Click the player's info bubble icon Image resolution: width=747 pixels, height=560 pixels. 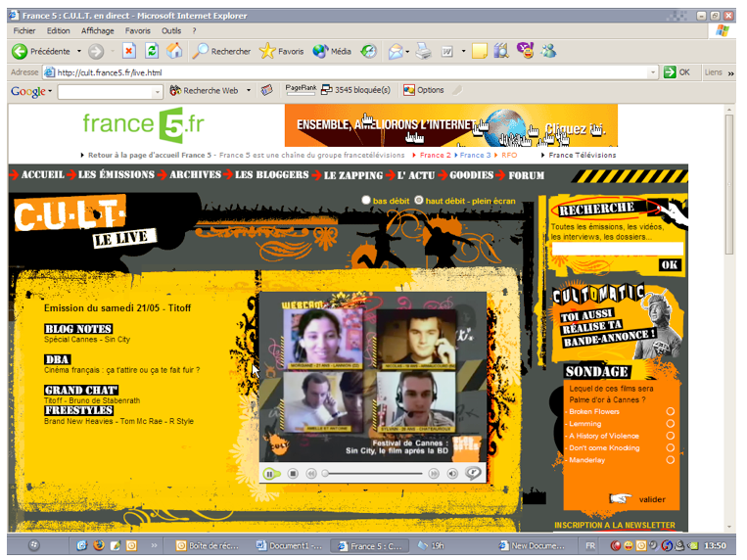click(473, 473)
